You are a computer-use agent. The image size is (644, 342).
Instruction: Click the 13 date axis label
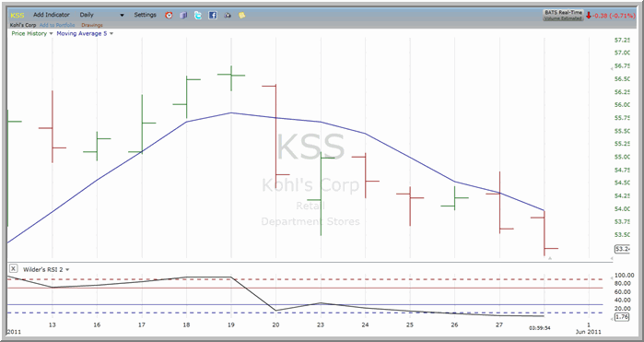point(53,324)
